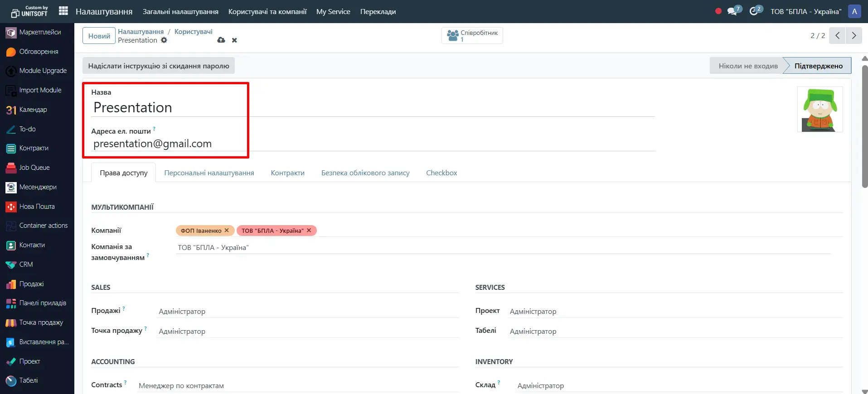Remove the ТОВ "БПЛА - Україна" company tag

pos(309,231)
